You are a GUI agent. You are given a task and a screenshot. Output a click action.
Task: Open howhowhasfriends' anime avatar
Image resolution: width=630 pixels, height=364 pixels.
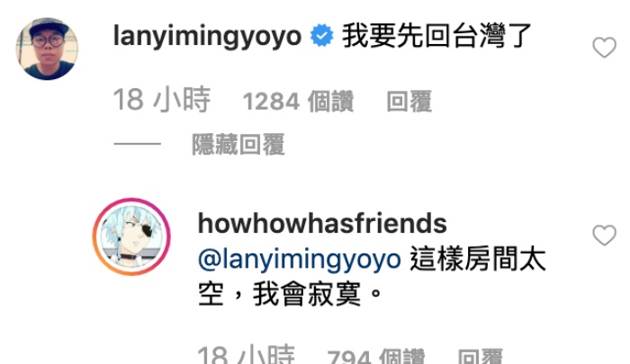[x=131, y=236]
